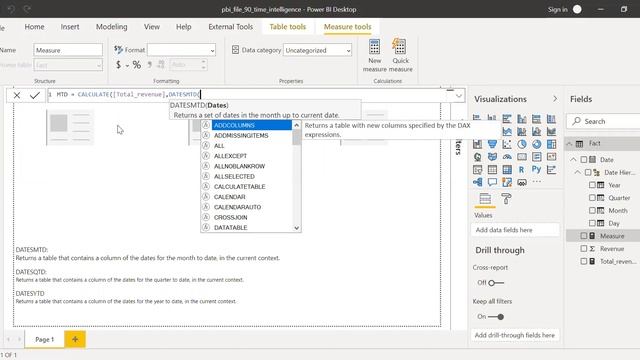Viewport: 640px width, 360px height.
Task: Apply percentage format with the % icon
Action: pyautogui.click(x=137, y=64)
